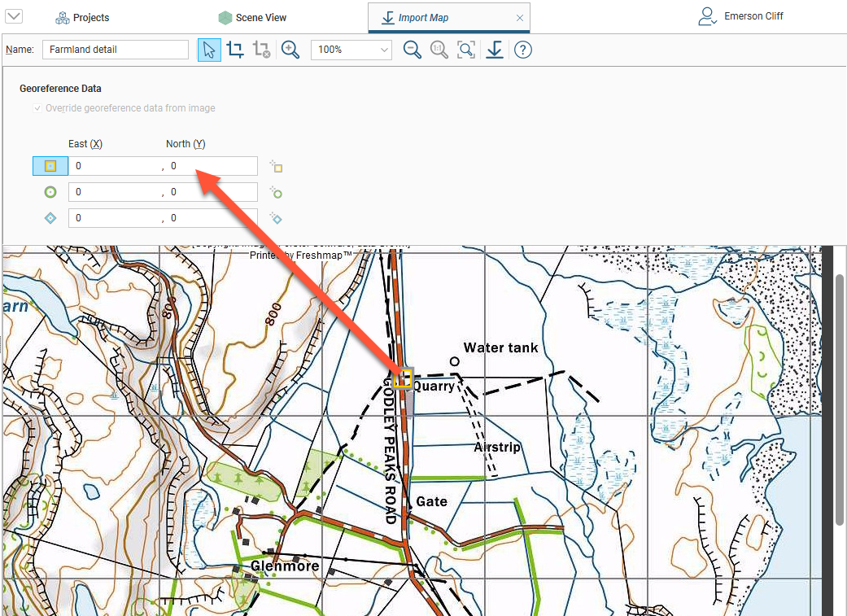Activate the crop image tool
Image resolution: width=847 pixels, height=616 pixels.
(x=235, y=50)
